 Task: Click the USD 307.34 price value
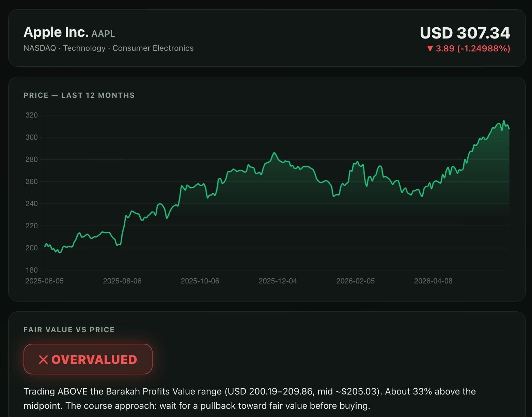(x=465, y=33)
